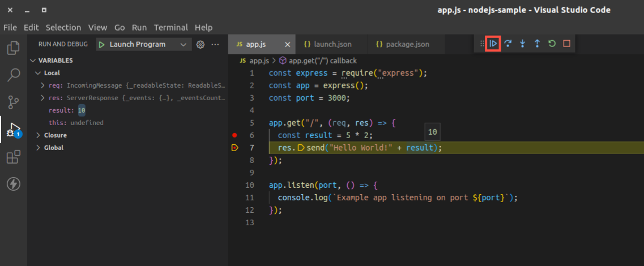
Task: Click Continue in the debug toolbar
Action: click(493, 44)
